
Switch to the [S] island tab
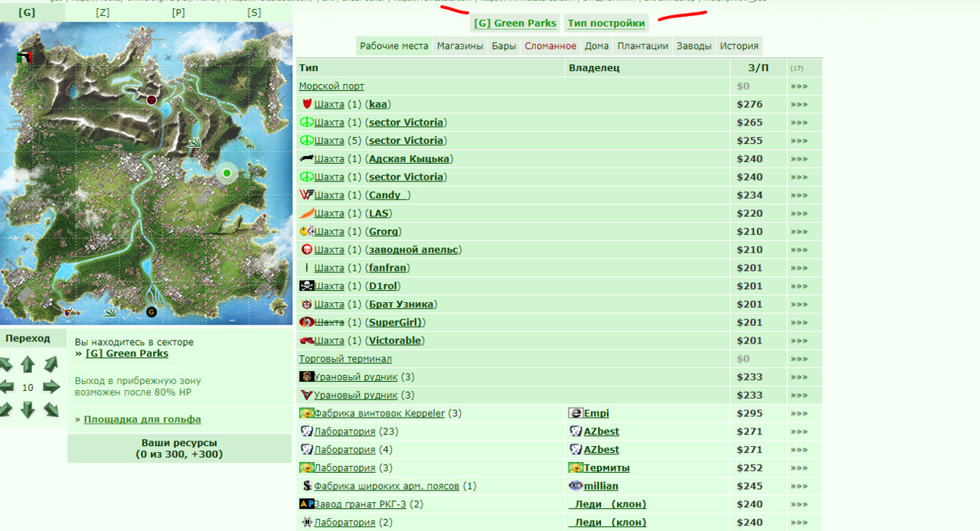pyautogui.click(x=254, y=12)
